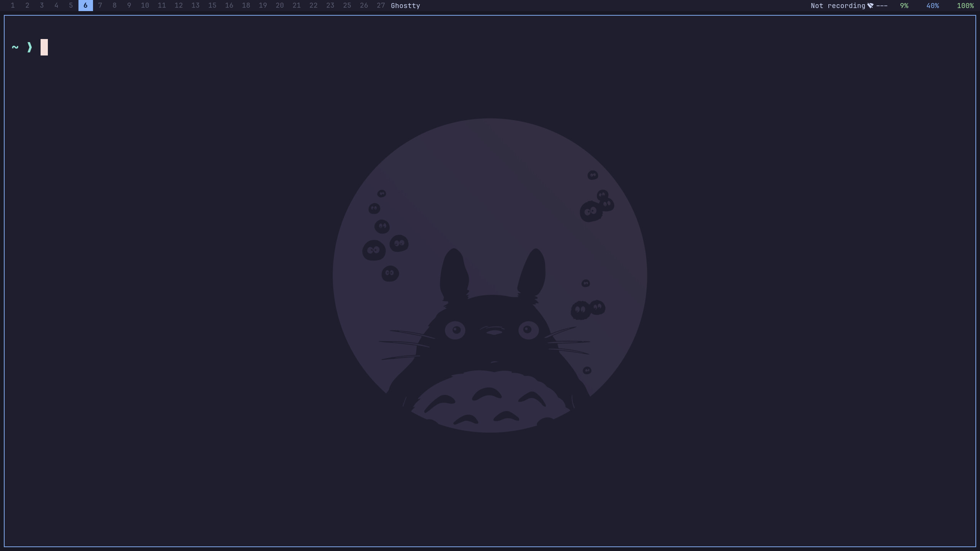This screenshot has width=980, height=551.
Task: Switch to workspace 13
Action: [195, 5]
